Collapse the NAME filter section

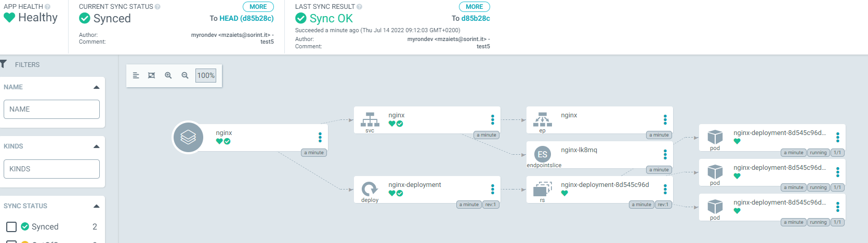coord(96,87)
